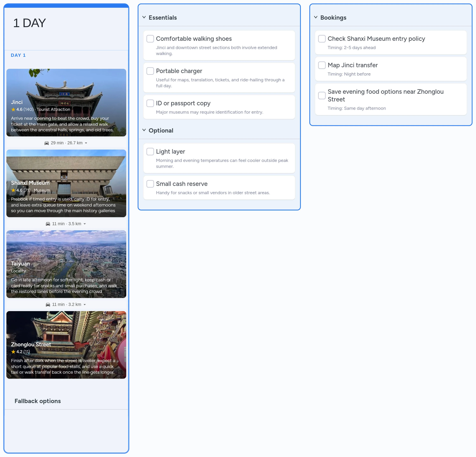Expand the 11 min 3.5 km transfer options
This screenshot has height=457, width=476.
click(x=85, y=224)
